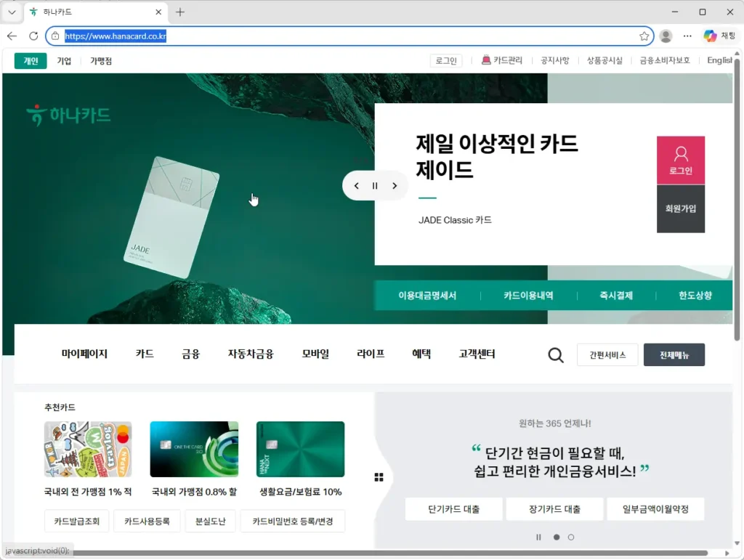The height and width of the screenshot is (560, 744).
Task: Click 일부금액이월약정 button
Action: point(655,508)
